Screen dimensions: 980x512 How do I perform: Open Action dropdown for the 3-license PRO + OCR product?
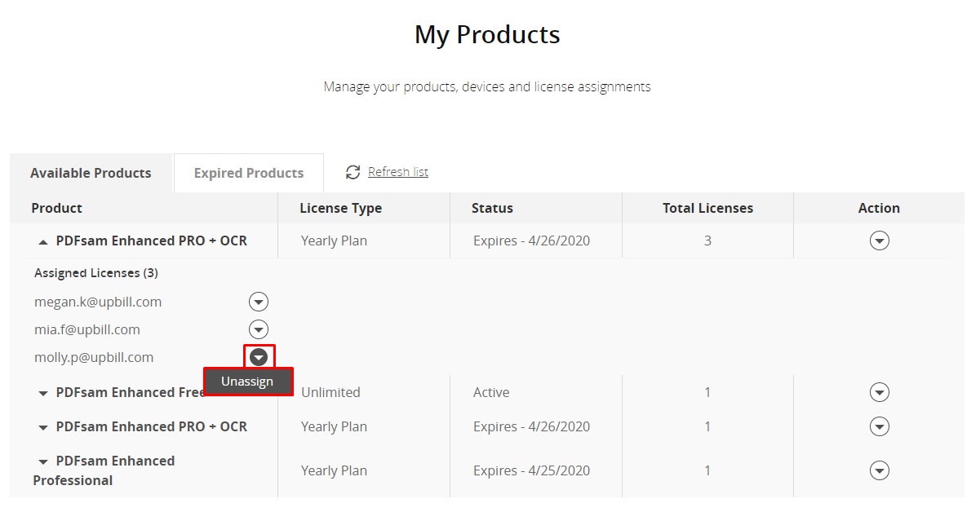click(x=879, y=241)
